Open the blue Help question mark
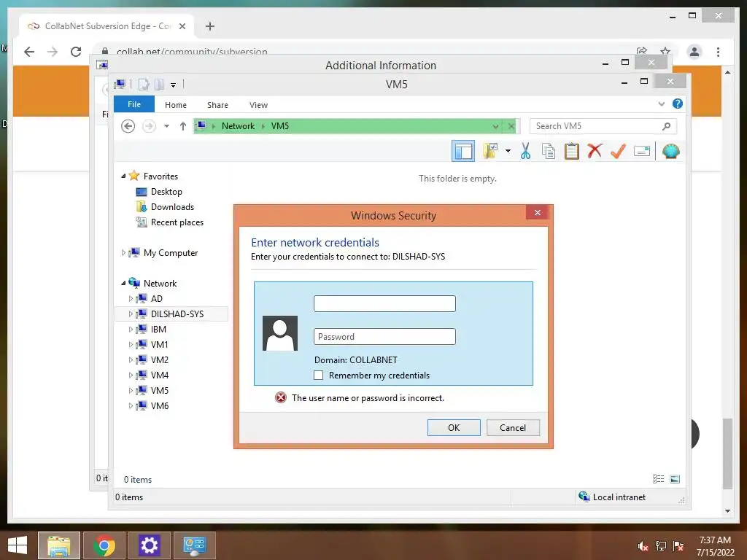Screen dimensions: 747x560 click(x=678, y=104)
